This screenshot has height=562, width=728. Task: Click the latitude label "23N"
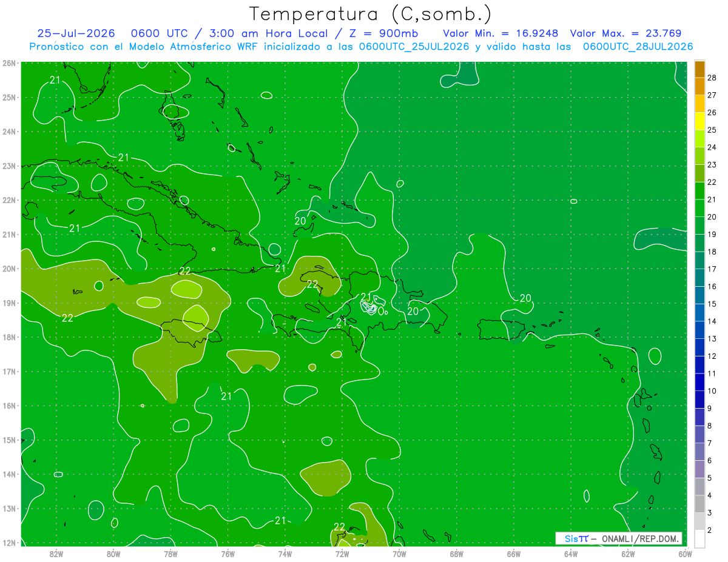coord(9,166)
